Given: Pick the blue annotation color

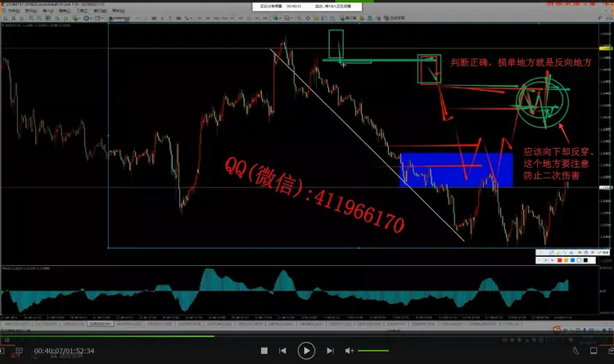Looking at the screenshot, I should coord(572,260).
